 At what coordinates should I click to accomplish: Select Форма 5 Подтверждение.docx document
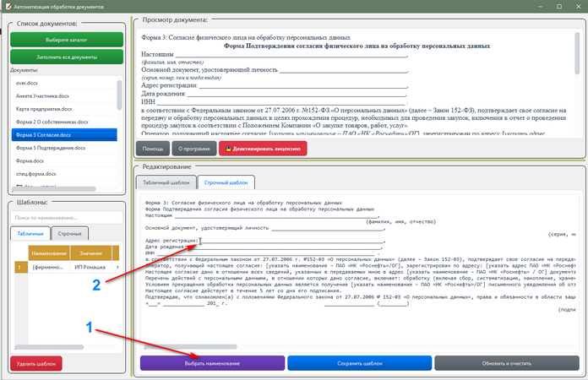(x=64, y=148)
